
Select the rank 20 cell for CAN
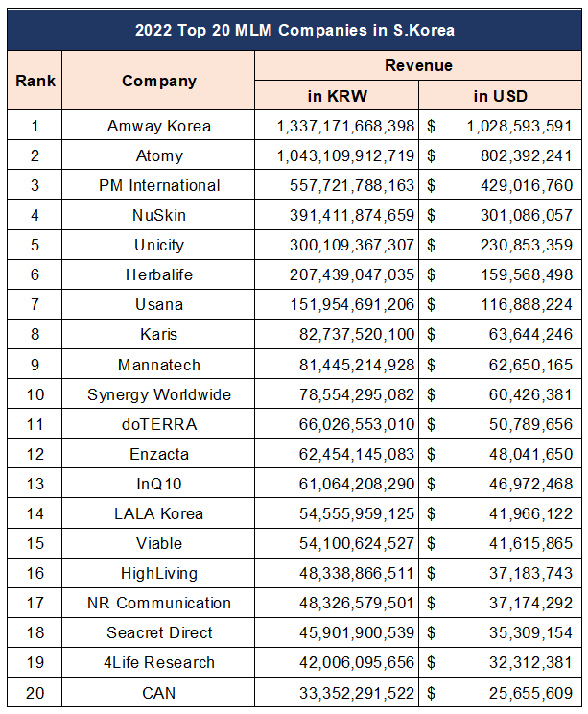[x=35, y=692]
